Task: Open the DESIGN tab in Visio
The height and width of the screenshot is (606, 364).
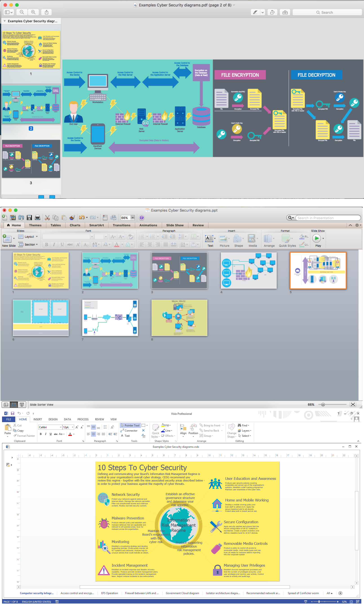Action: (x=53, y=419)
